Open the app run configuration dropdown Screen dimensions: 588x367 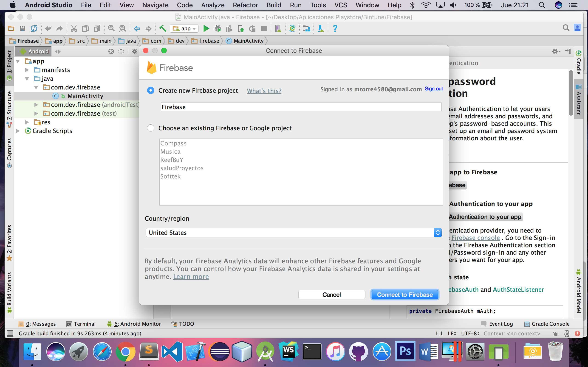184,29
